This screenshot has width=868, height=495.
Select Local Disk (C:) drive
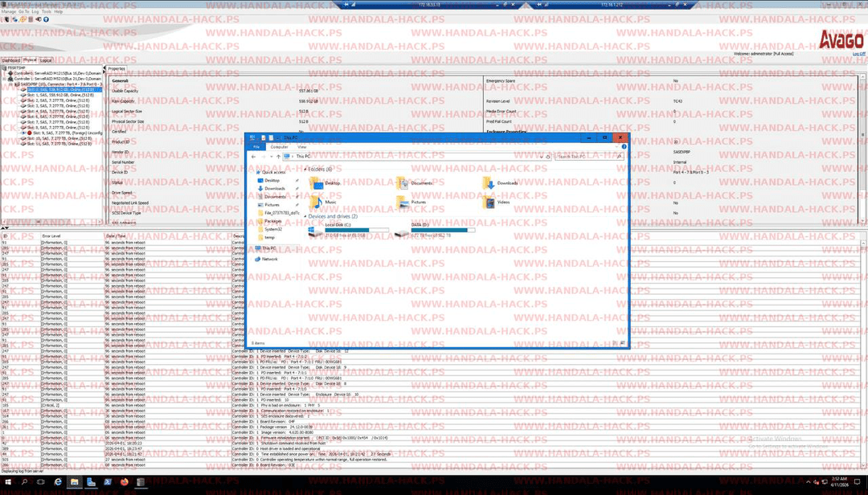tap(348, 231)
